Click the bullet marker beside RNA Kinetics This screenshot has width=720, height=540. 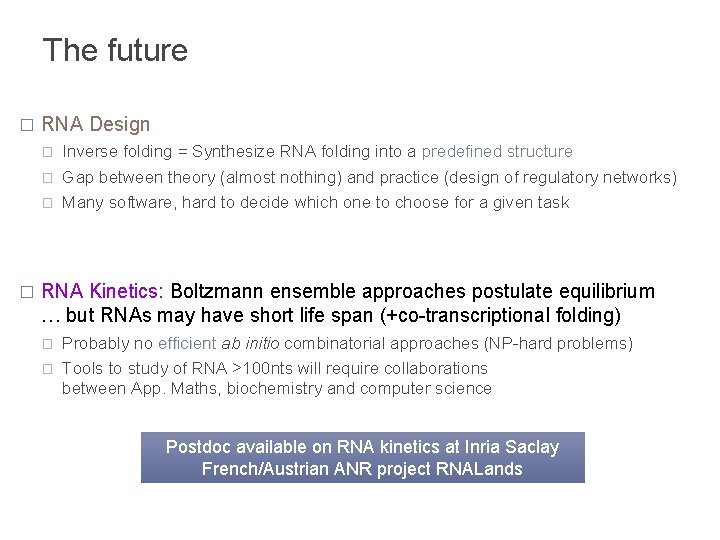pos(27,292)
